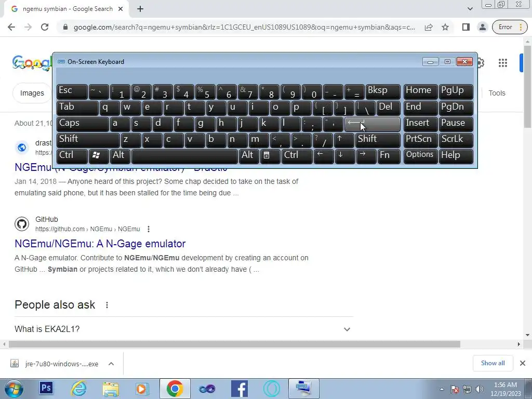This screenshot has width=532, height=399.
Task: Tap the right arrow key on-screen
Action: click(x=366, y=156)
